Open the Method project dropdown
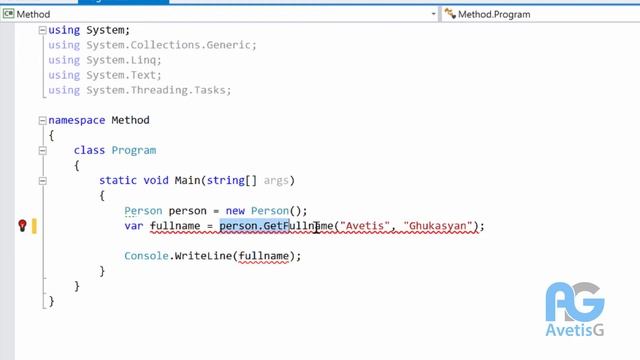 click(433, 14)
